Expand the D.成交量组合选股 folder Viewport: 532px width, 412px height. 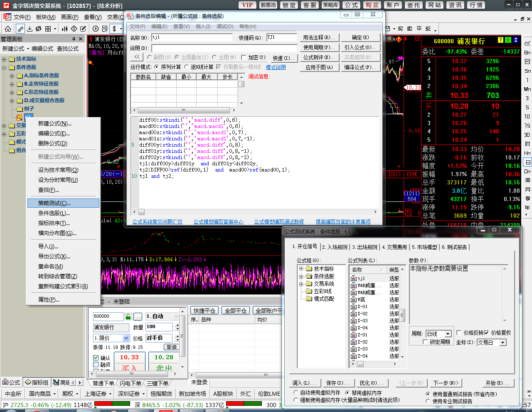[12, 101]
